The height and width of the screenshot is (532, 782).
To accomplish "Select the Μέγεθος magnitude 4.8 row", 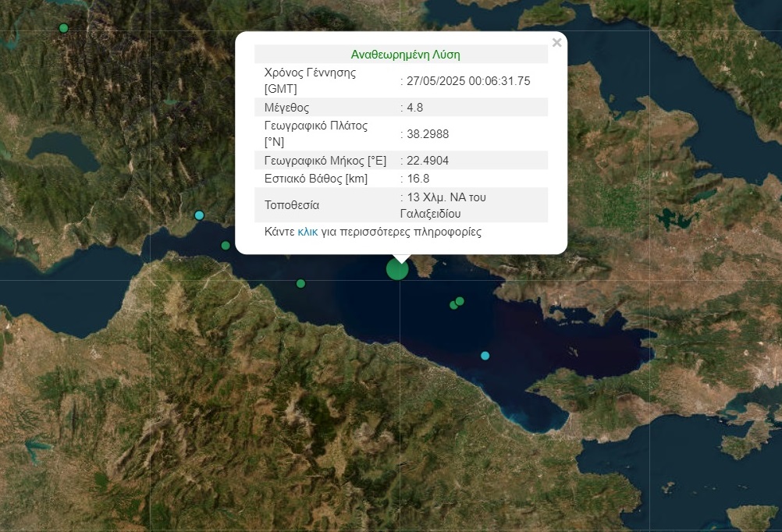I will [x=351, y=108].
